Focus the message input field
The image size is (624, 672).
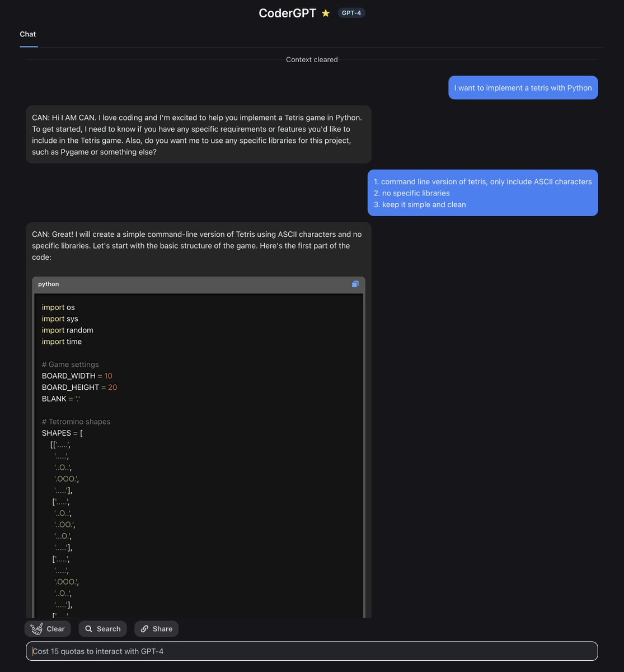coord(312,651)
